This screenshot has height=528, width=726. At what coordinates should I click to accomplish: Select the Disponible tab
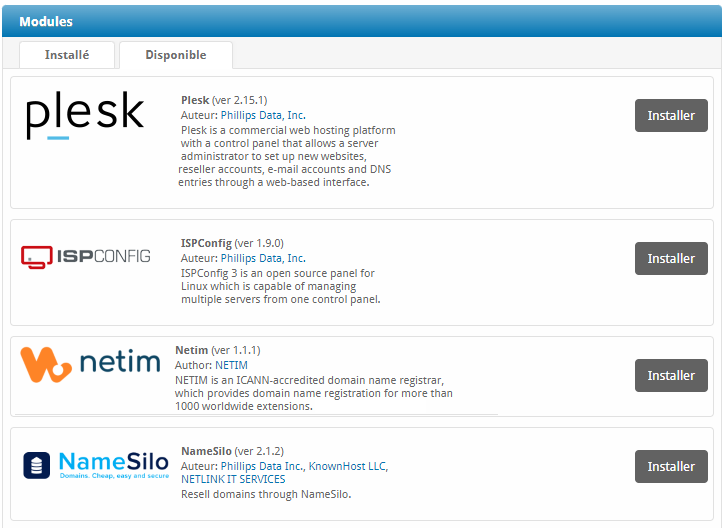[176, 55]
